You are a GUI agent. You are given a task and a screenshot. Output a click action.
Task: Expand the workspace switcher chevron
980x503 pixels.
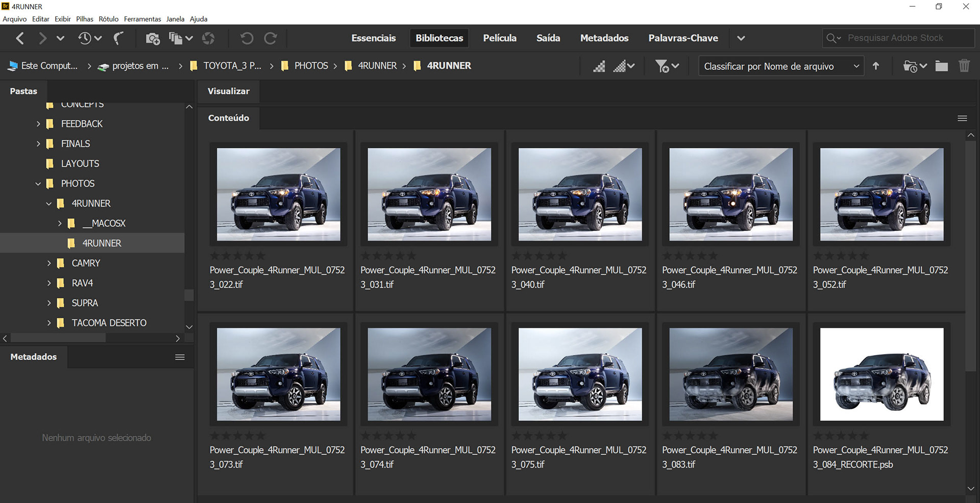click(741, 38)
